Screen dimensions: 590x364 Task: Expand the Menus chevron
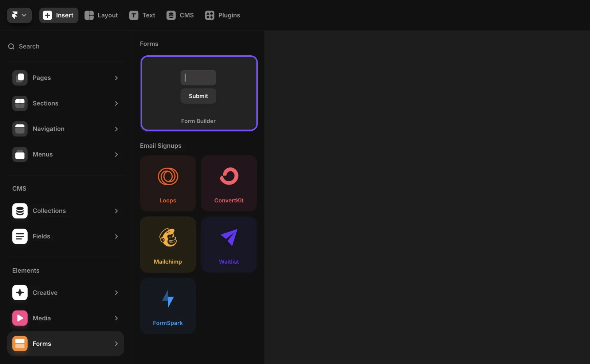[117, 154]
